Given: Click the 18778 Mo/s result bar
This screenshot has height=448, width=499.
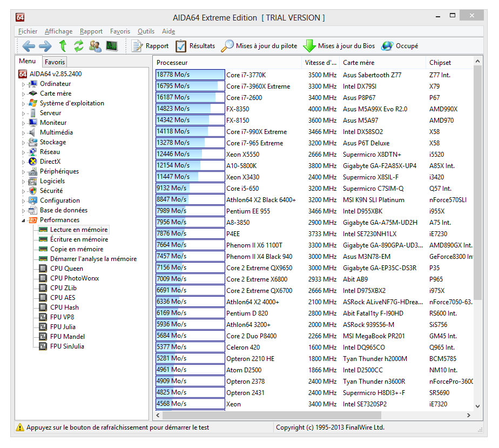Looking at the screenshot, I should point(190,75).
